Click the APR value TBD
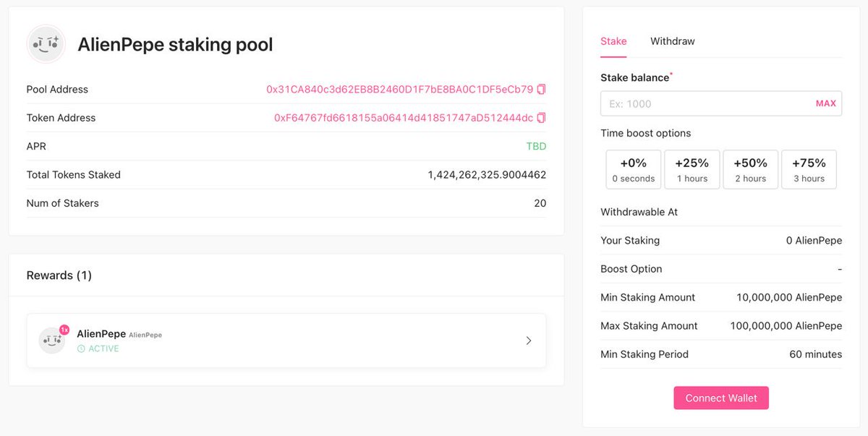The width and height of the screenshot is (868, 436). pos(536,146)
